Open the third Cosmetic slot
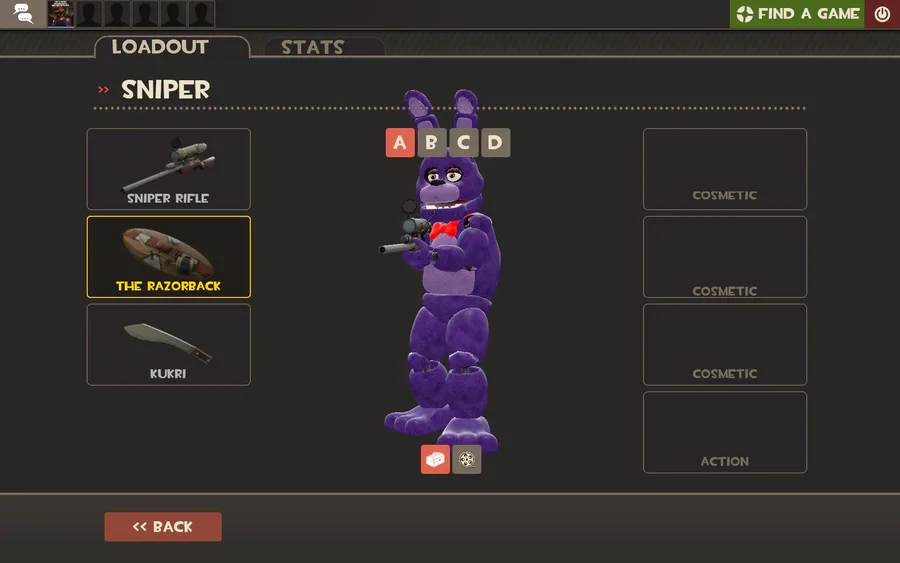 [x=725, y=344]
